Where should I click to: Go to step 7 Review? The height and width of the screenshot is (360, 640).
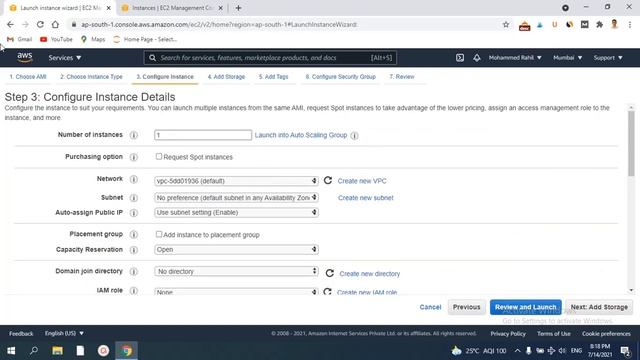(402, 77)
